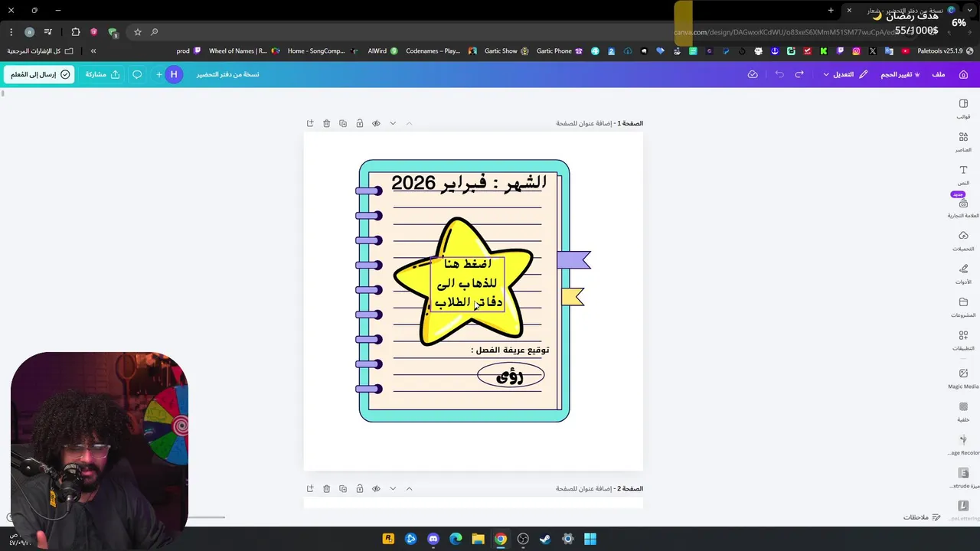Open the Apps (التطبيقات) sidebar panel

click(x=963, y=340)
